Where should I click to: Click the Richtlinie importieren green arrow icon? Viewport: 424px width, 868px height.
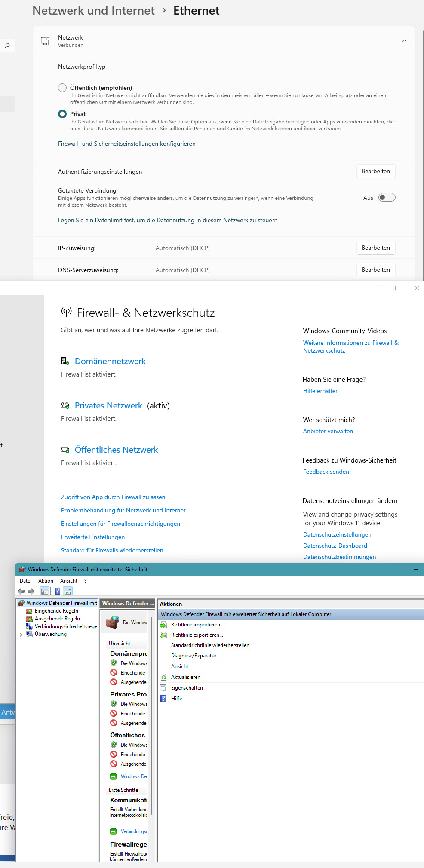coord(163,625)
